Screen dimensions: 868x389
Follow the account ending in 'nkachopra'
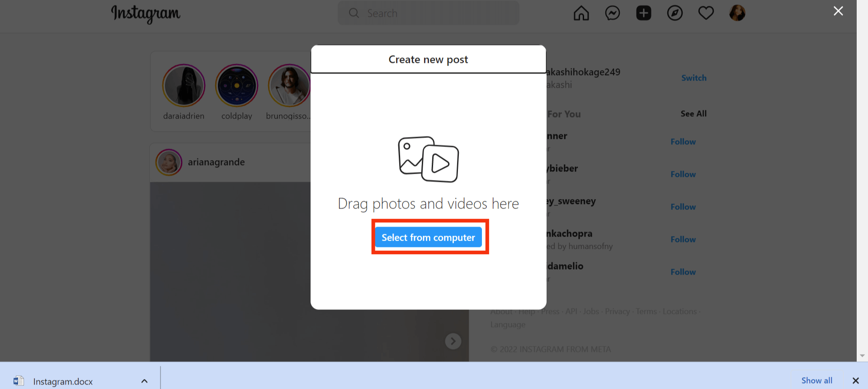pyautogui.click(x=683, y=239)
